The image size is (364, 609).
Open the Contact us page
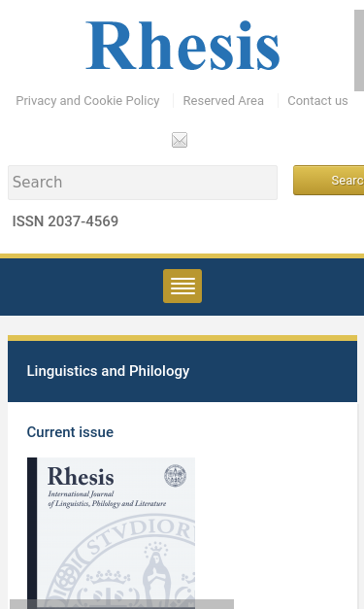(x=317, y=101)
